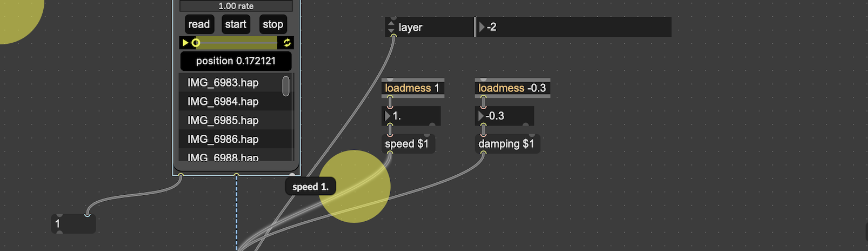Click the position 0.172121 message box
This screenshot has height=251, width=868.
236,61
